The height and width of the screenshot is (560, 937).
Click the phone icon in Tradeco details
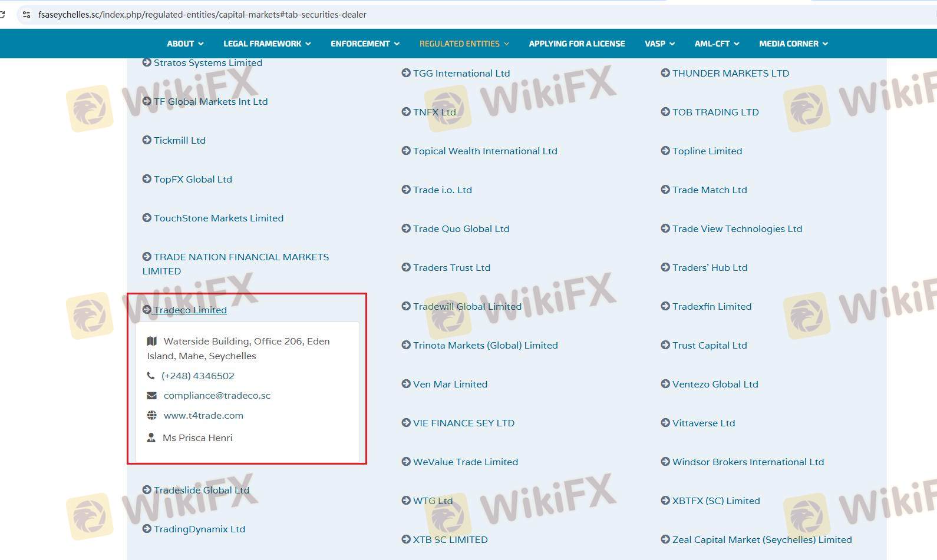tap(151, 376)
